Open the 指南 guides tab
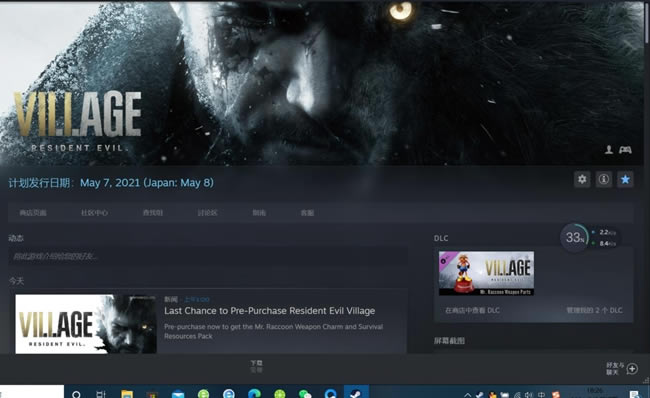 click(259, 213)
